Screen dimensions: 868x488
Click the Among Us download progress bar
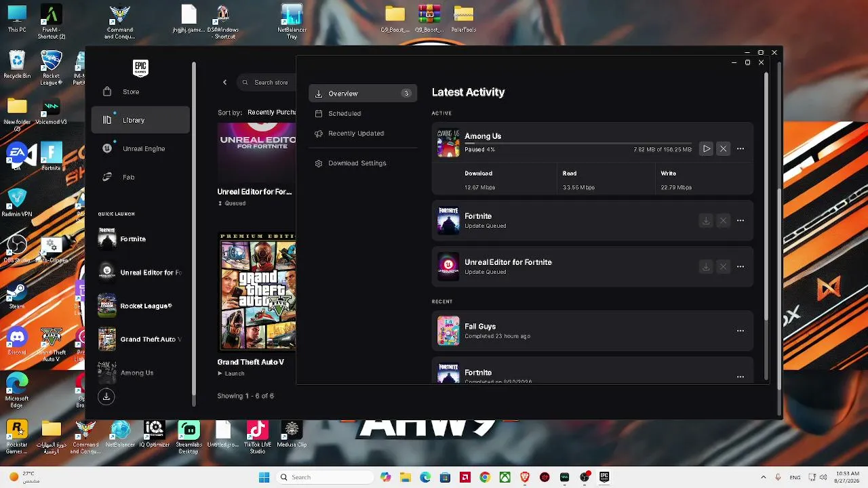578,143
